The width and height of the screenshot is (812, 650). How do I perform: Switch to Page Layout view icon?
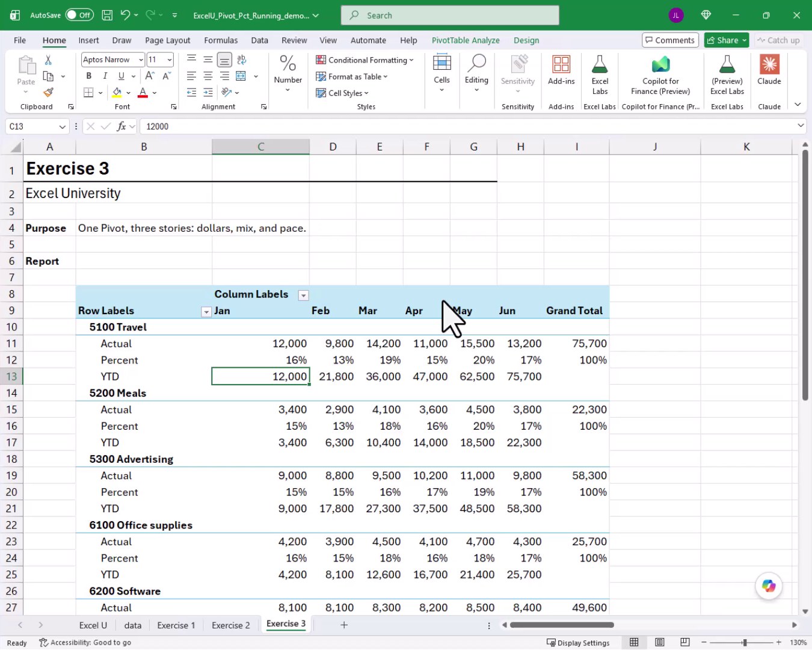tap(660, 642)
